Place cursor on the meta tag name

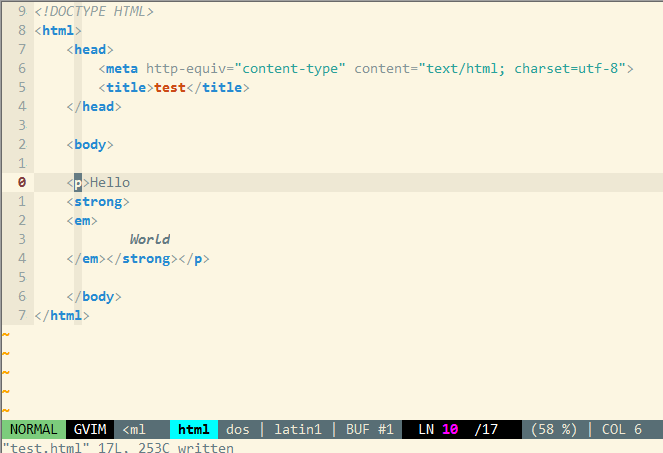(122, 69)
